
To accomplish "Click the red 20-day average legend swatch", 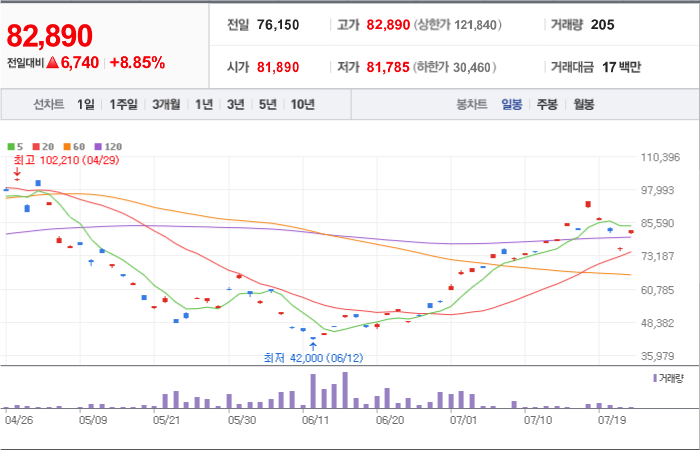I will pos(36,146).
